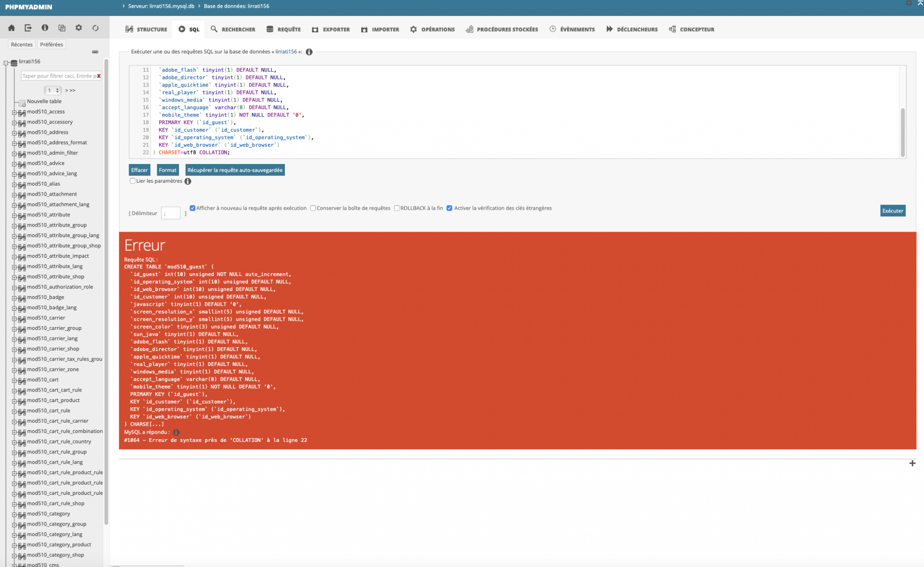The image size is (924, 567).
Task: Click table icon for mod510_cart
Action: pyautogui.click(x=22, y=380)
